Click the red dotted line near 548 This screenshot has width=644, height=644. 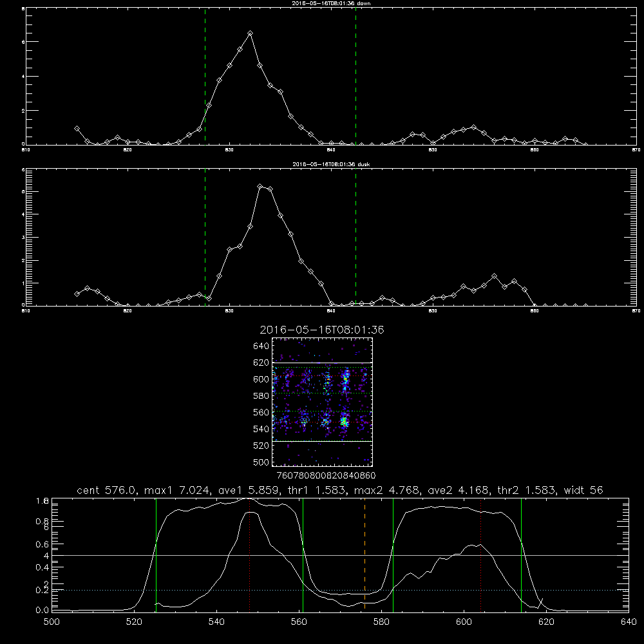point(249,555)
